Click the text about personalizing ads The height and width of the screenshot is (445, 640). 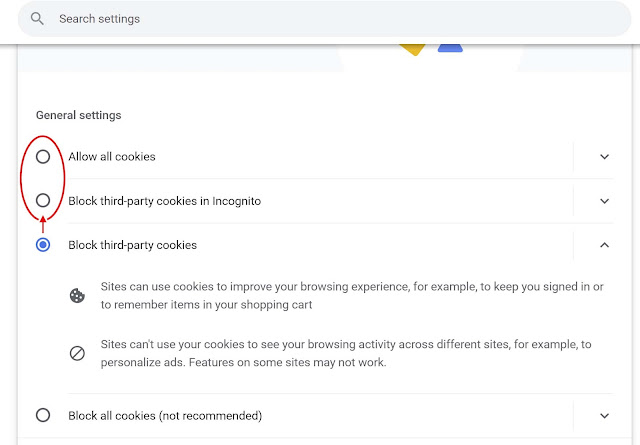(x=346, y=353)
